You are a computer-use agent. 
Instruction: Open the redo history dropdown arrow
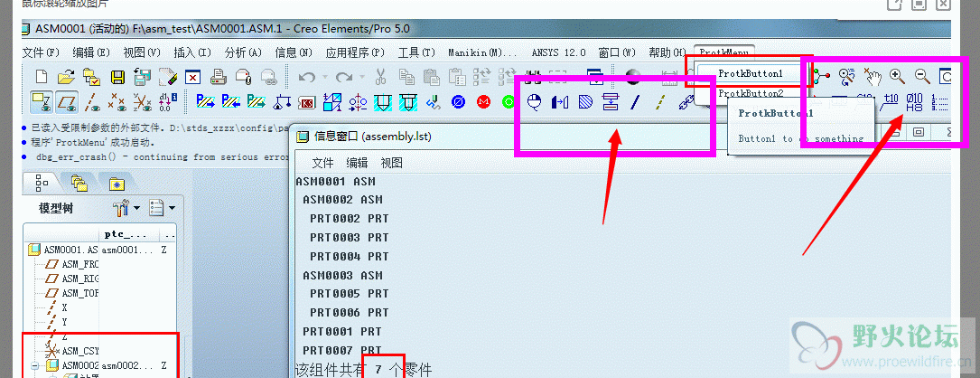(362, 77)
